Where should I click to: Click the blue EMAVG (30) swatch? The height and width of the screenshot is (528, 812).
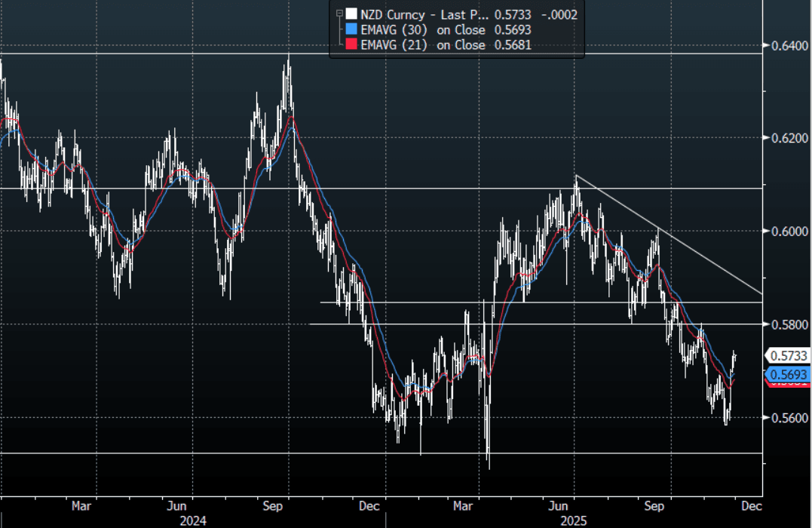coord(351,29)
